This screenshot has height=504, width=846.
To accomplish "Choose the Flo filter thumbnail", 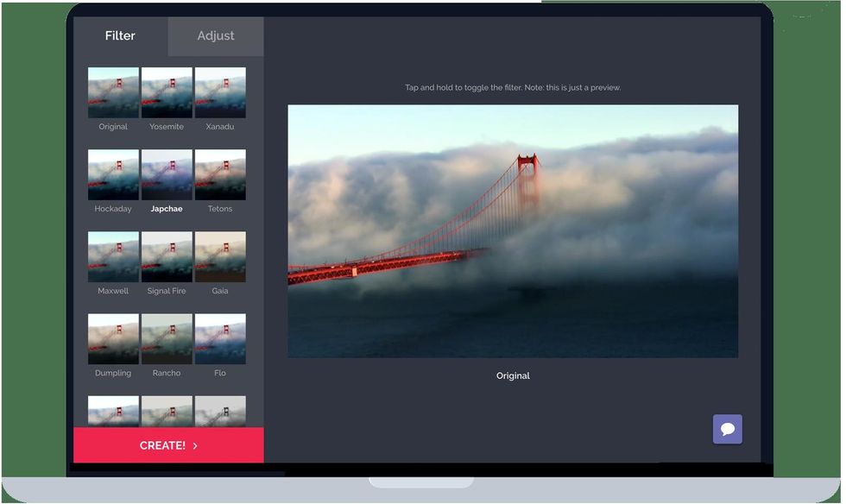I will tap(220, 339).
